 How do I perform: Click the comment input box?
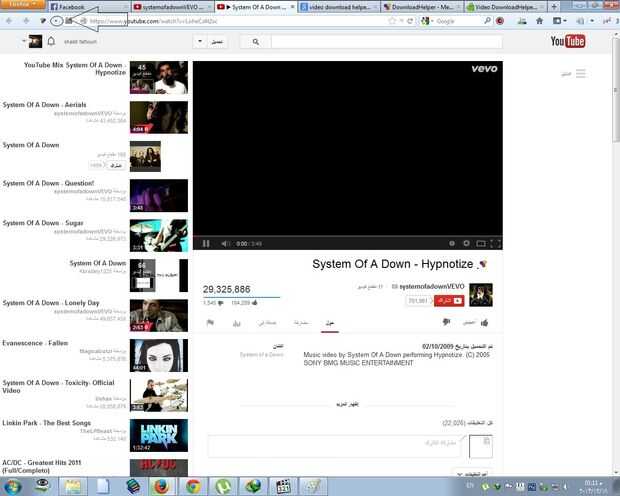tap(334, 446)
